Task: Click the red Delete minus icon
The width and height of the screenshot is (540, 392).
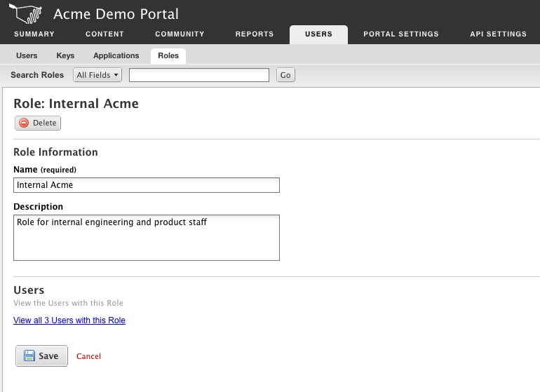Action: click(24, 123)
